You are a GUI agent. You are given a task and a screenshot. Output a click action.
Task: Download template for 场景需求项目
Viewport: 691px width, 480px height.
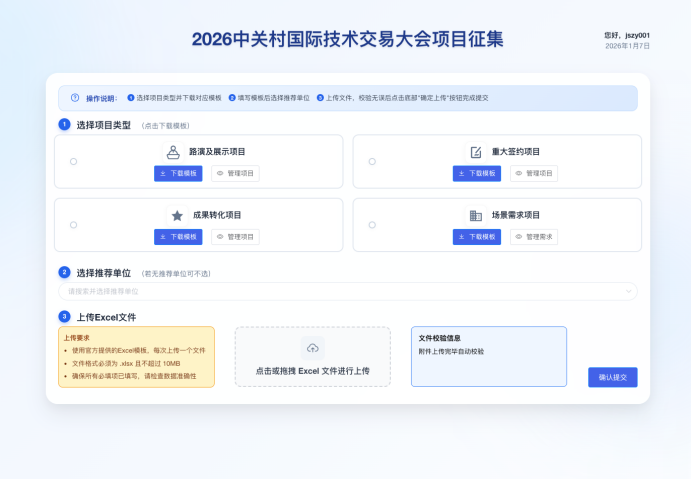click(x=477, y=237)
